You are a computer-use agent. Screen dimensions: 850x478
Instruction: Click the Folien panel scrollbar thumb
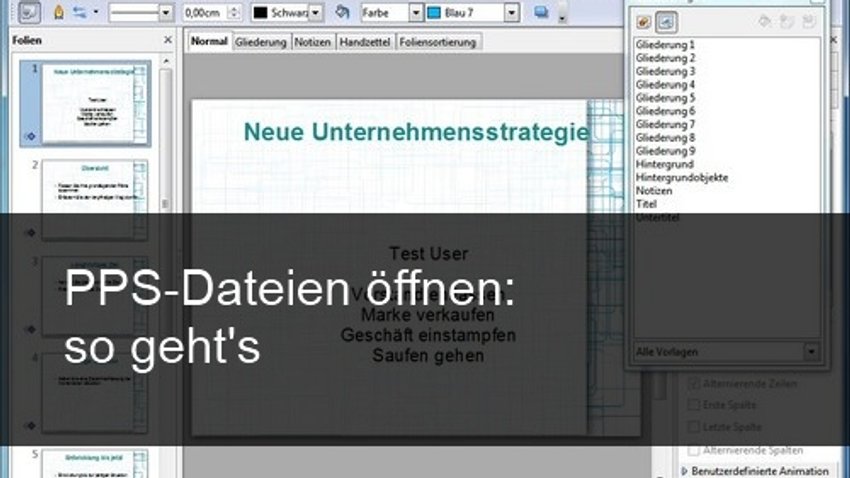pos(165,204)
